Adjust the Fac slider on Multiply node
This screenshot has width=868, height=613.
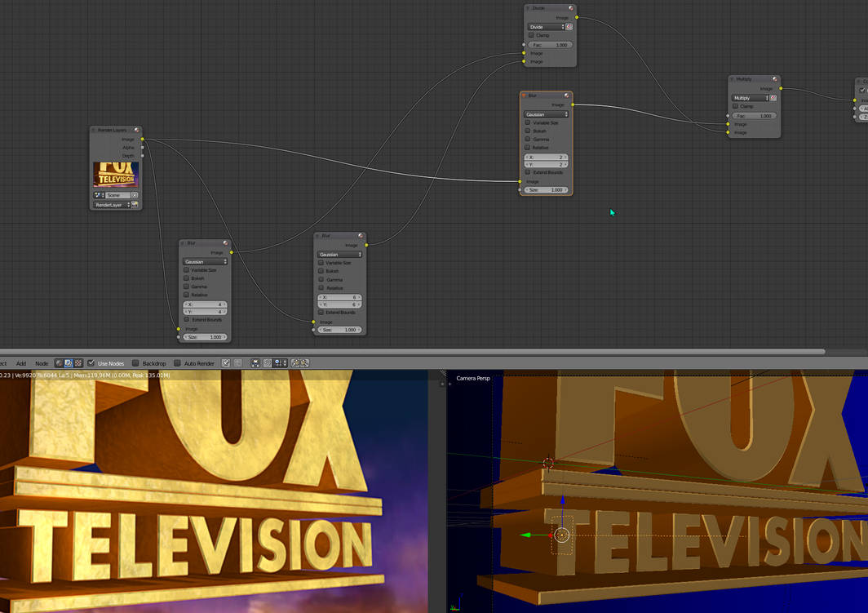754,116
